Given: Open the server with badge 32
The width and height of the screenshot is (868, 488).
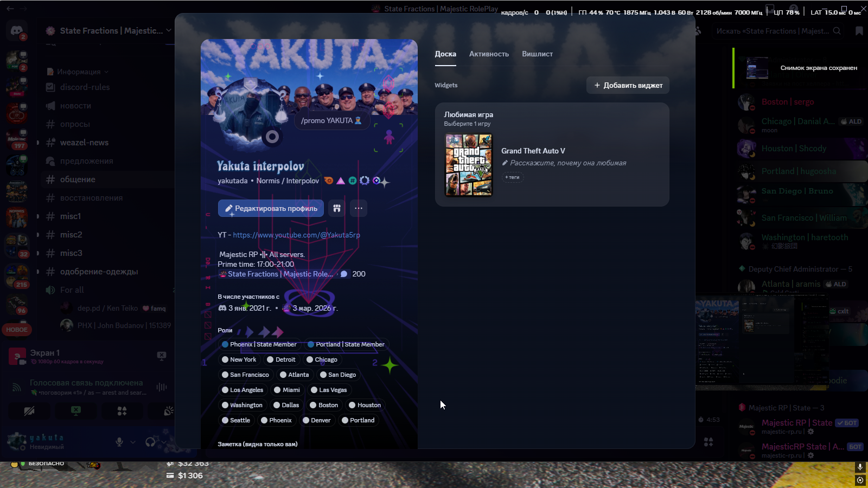Looking at the screenshot, I should (x=17, y=246).
